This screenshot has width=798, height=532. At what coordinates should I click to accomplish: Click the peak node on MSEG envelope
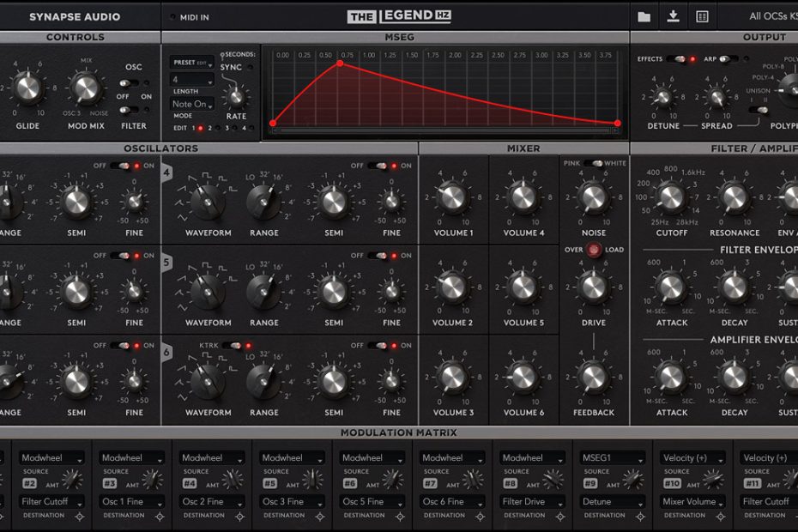click(x=340, y=63)
